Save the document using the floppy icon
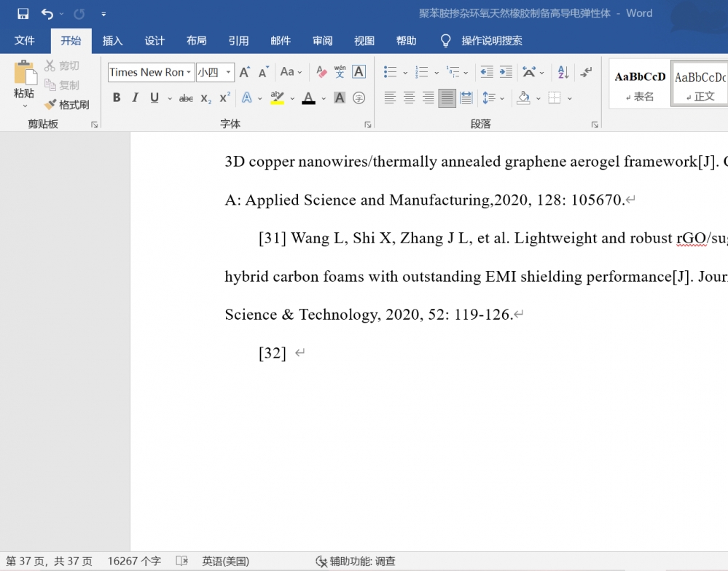 23,13
